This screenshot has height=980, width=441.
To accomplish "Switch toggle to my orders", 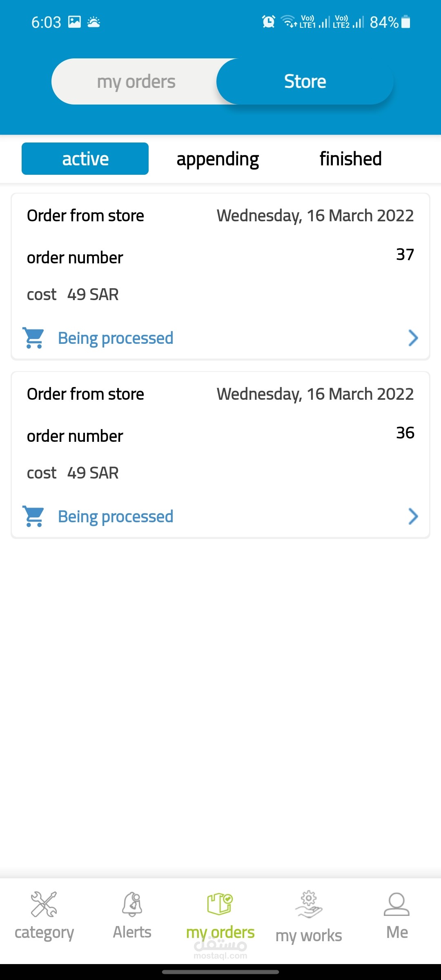I will tap(136, 82).
